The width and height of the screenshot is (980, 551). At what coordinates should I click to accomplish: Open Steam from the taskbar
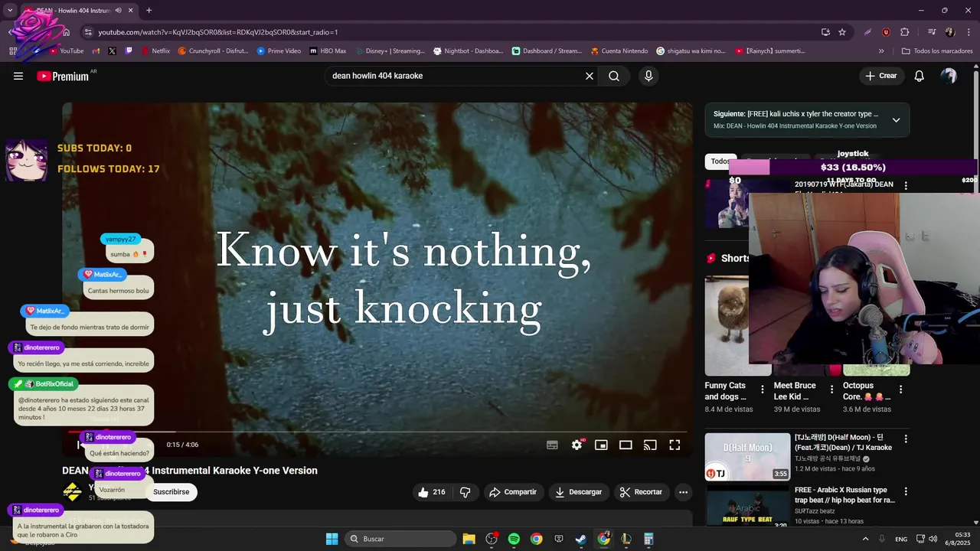point(581,539)
